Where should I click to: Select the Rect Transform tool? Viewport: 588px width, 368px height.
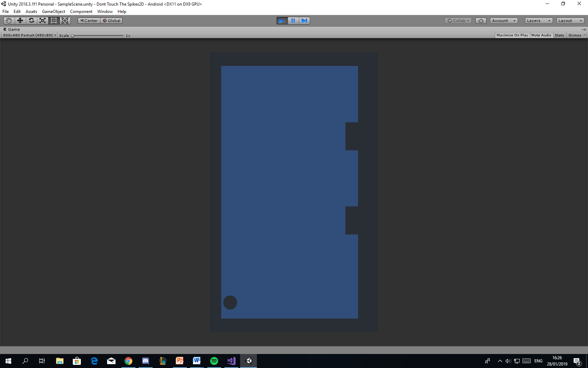[54, 20]
